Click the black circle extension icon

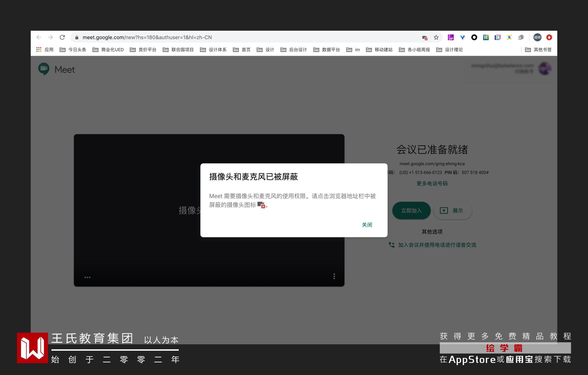(474, 37)
